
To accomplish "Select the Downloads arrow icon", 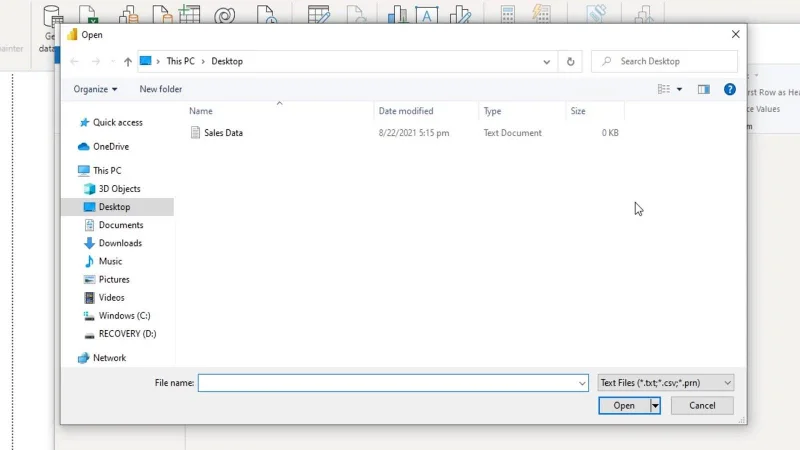I will coord(89,243).
